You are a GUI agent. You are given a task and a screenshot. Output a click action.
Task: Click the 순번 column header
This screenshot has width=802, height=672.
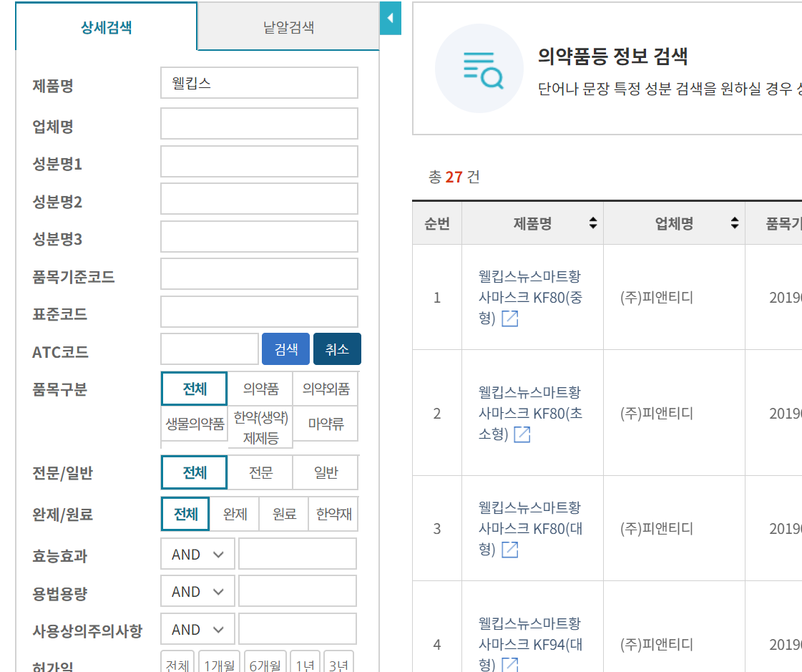(x=437, y=223)
